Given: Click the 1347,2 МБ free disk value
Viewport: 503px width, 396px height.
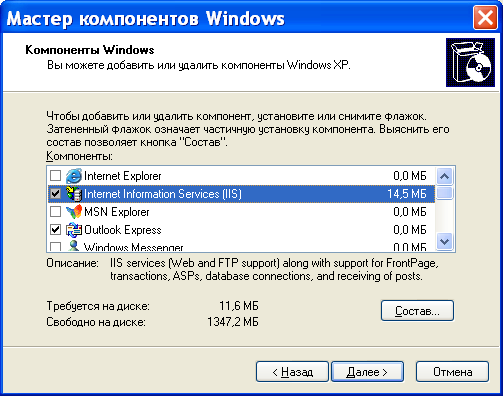Looking at the screenshot, I should pyautogui.click(x=233, y=322).
